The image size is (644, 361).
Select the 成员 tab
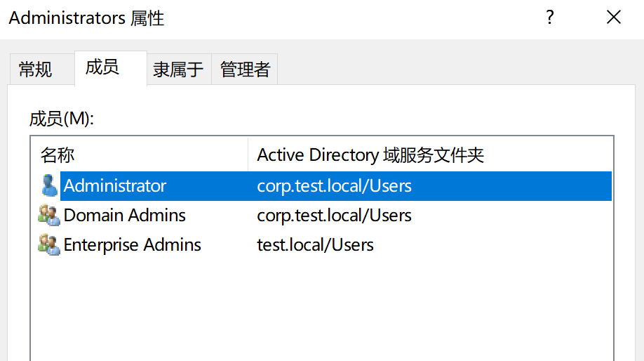click(x=102, y=67)
